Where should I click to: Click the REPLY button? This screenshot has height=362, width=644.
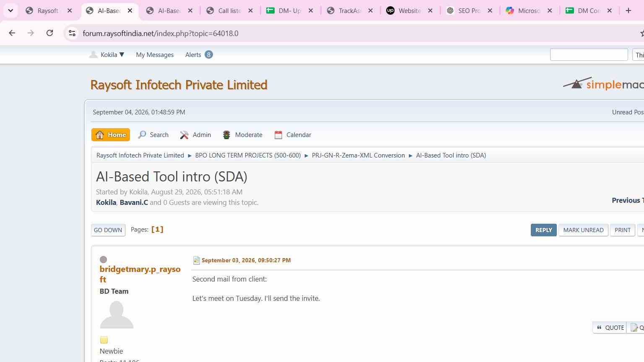(543, 230)
